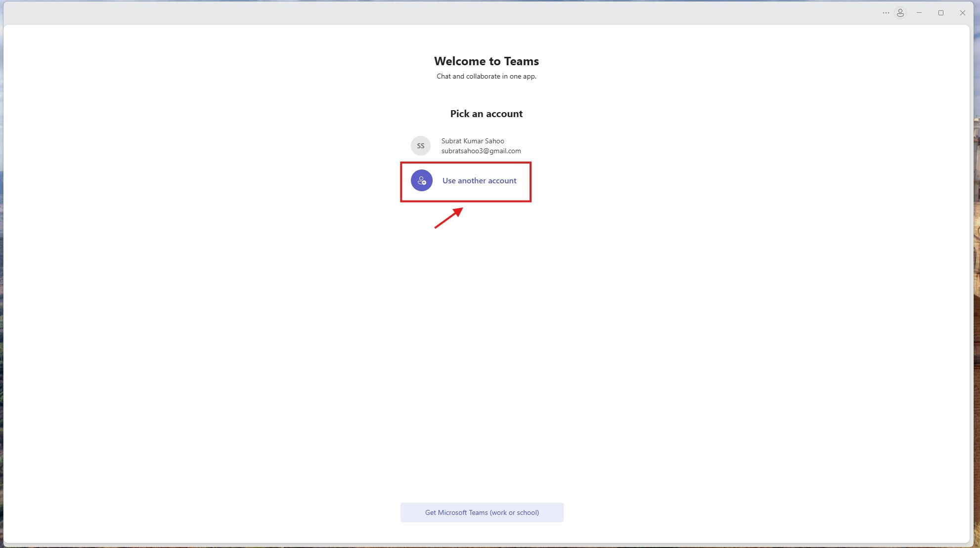
Task: Click Get Microsoft Teams (work or school)
Action: pos(482,512)
